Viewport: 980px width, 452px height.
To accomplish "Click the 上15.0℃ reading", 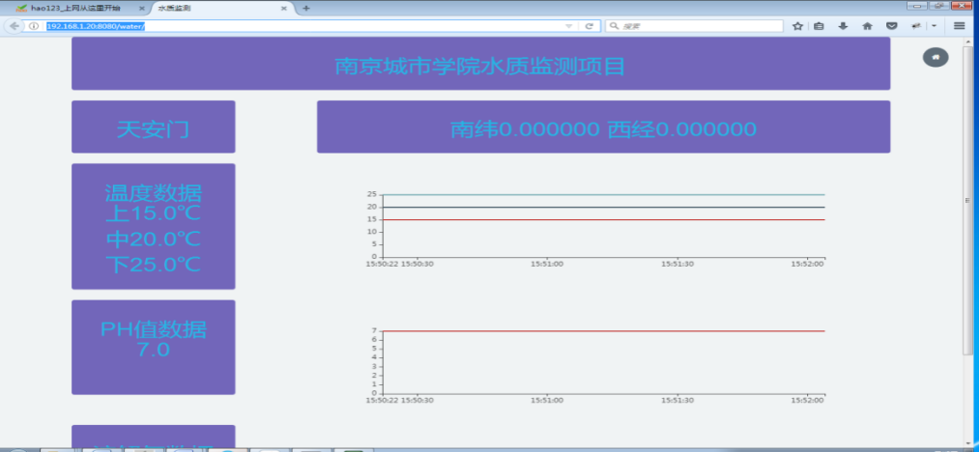I will 153,213.
